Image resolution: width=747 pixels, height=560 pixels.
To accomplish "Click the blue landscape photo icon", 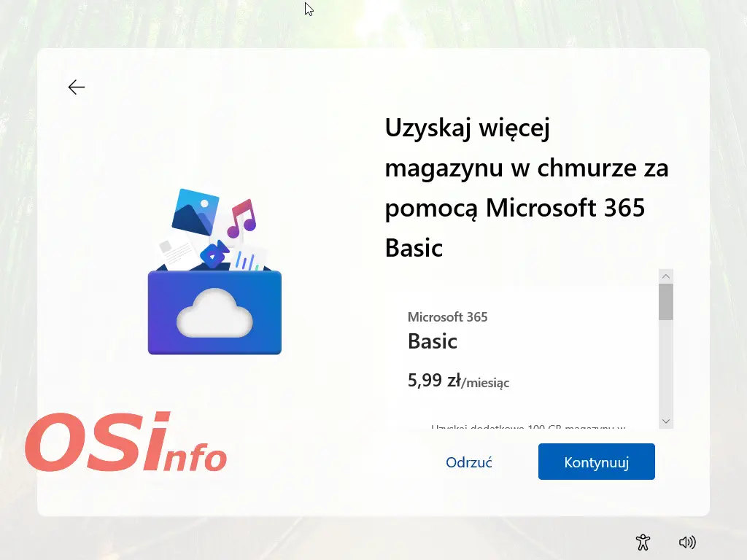I will pyautogui.click(x=194, y=210).
